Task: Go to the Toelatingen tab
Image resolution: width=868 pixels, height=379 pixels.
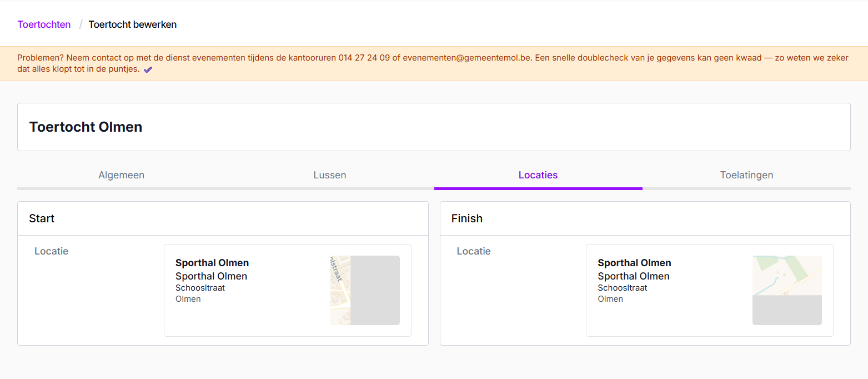Action: click(746, 175)
